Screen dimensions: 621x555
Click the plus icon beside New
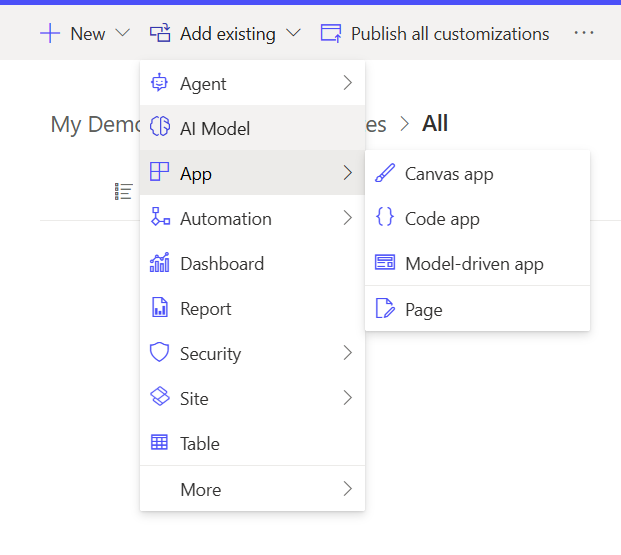coord(50,33)
